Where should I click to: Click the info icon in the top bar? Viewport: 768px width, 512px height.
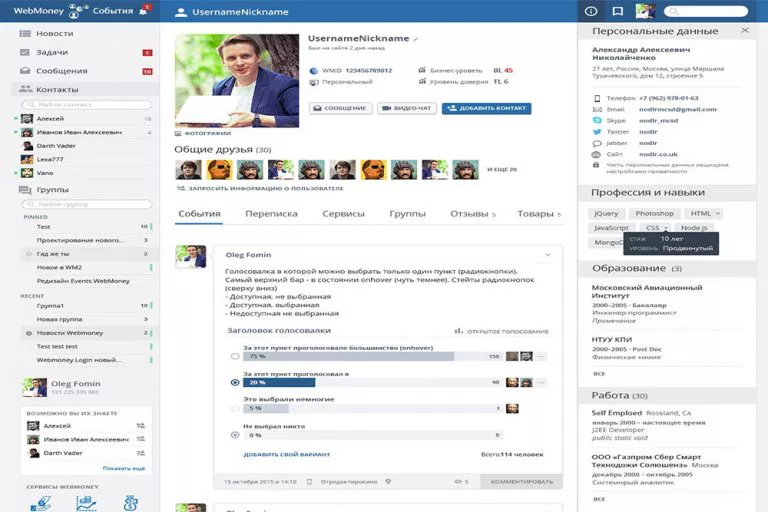pos(591,11)
